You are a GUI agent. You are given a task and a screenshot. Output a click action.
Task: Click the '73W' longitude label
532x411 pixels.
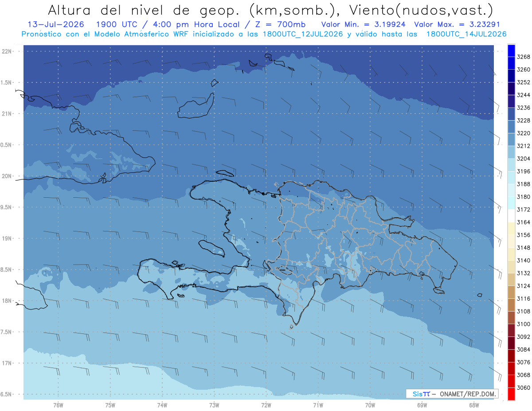click(214, 405)
